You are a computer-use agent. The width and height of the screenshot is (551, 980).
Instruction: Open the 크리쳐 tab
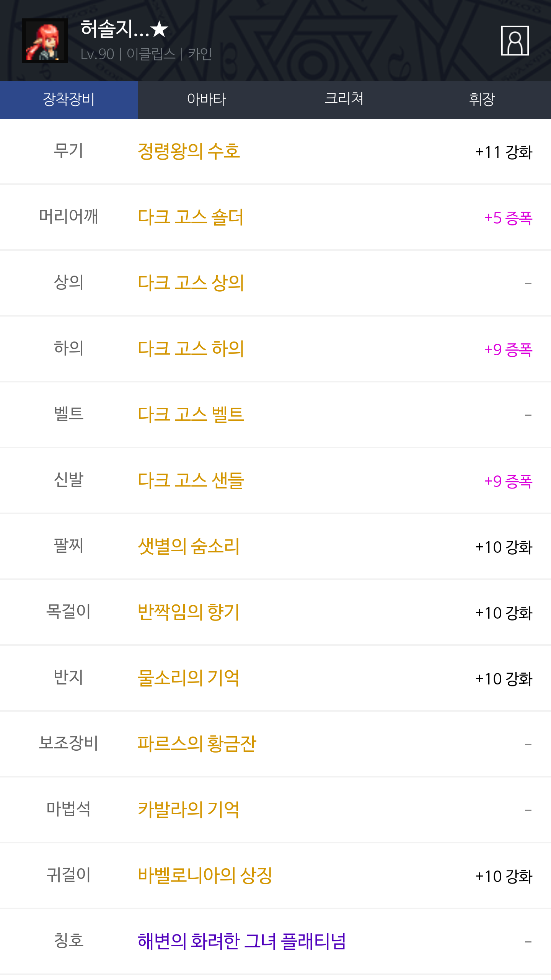pos(344,100)
